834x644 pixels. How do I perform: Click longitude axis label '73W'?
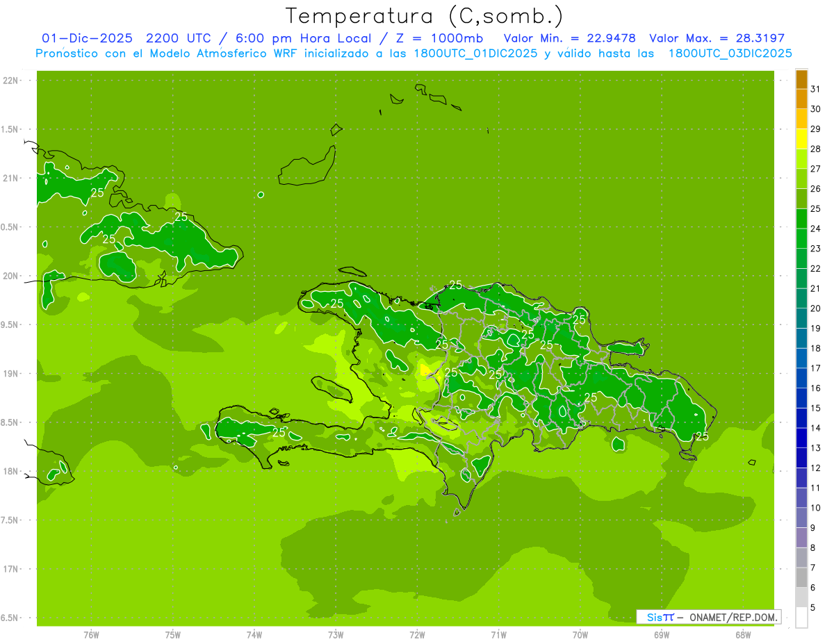click(336, 634)
